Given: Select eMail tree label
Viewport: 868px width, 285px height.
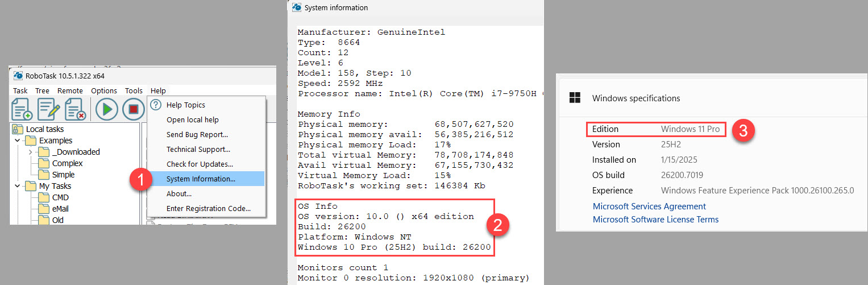Looking at the screenshot, I should tap(60, 209).
